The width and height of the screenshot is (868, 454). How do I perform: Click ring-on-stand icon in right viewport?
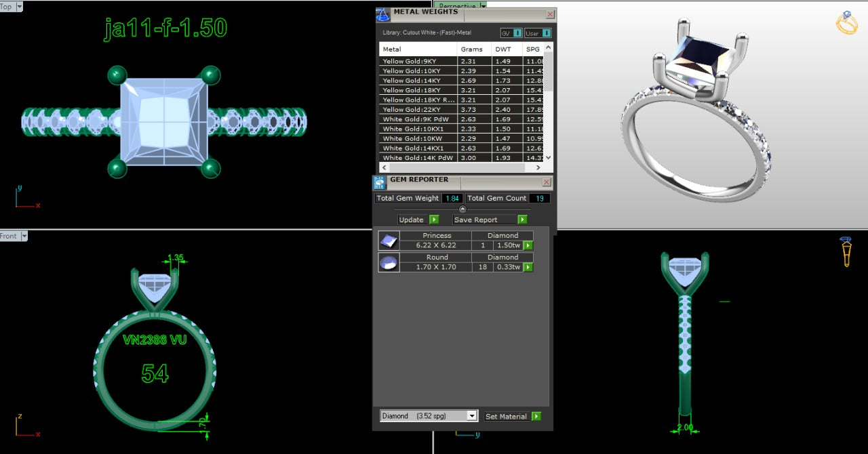[x=846, y=251]
